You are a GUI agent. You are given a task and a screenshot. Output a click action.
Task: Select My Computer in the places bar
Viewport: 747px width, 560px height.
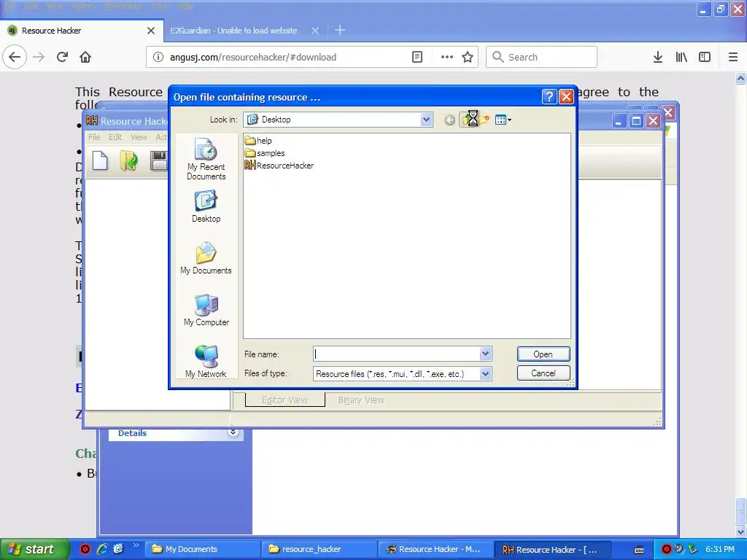point(206,310)
